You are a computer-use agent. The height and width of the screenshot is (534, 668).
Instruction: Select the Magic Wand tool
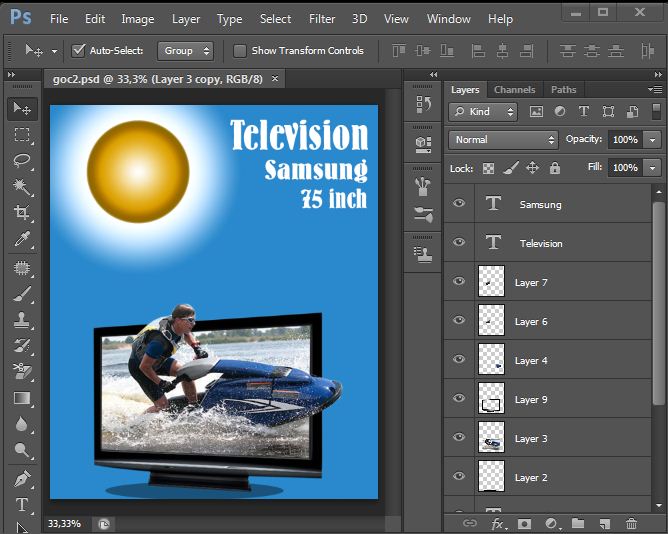click(x=22, y=186)
